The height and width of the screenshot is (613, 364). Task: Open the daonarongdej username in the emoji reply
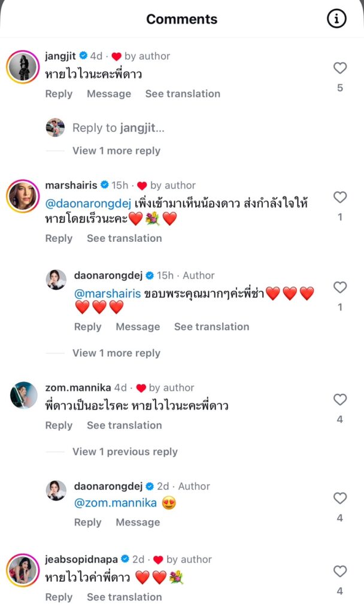108,486
